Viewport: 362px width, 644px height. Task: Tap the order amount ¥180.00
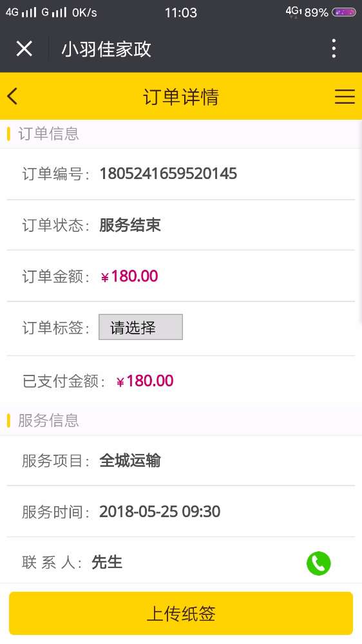129,276
